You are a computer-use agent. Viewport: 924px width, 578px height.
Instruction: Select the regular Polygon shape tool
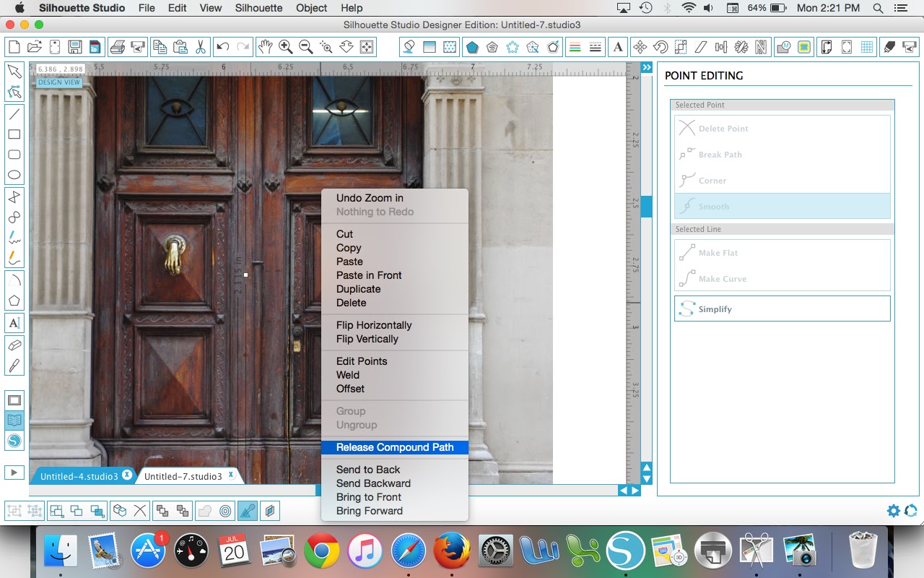[x=14, y=300]
